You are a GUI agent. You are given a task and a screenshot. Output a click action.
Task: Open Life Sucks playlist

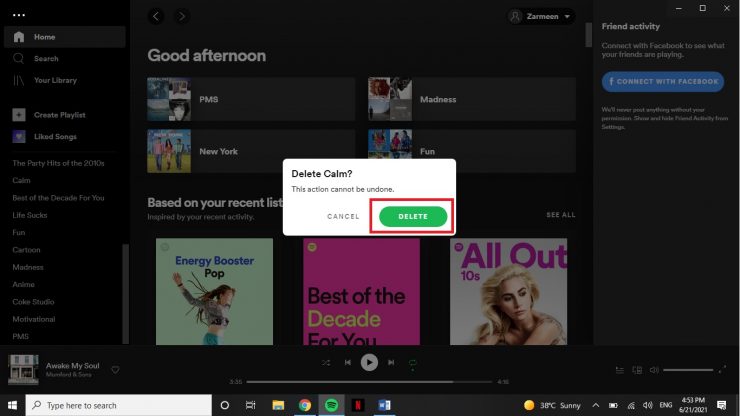point(30,215)
